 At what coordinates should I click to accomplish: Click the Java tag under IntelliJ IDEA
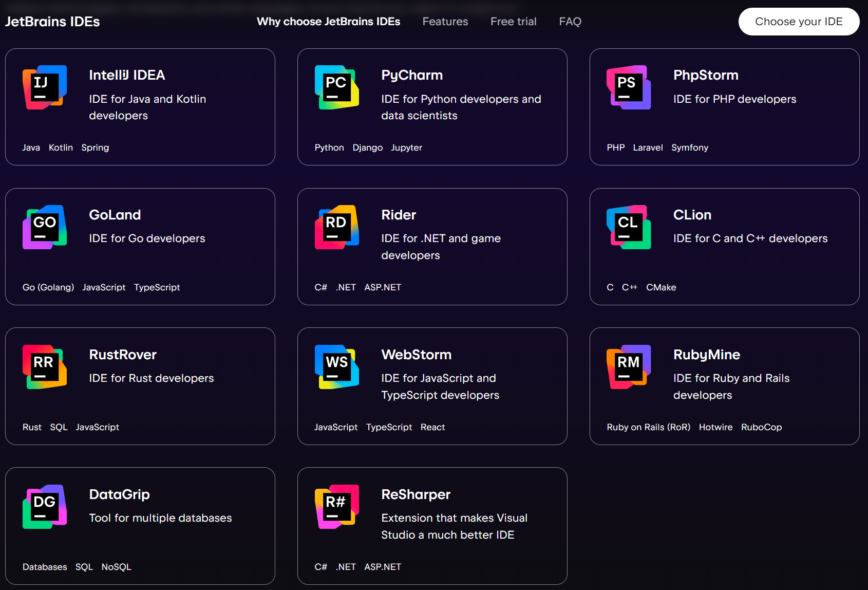tap(31, 147)
